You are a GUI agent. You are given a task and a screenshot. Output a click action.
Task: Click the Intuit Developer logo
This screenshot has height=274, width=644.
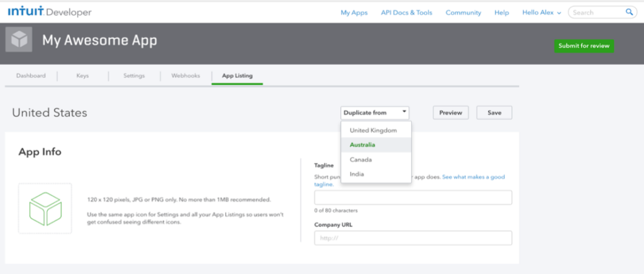pyautogui.click(x=50, y=12)
